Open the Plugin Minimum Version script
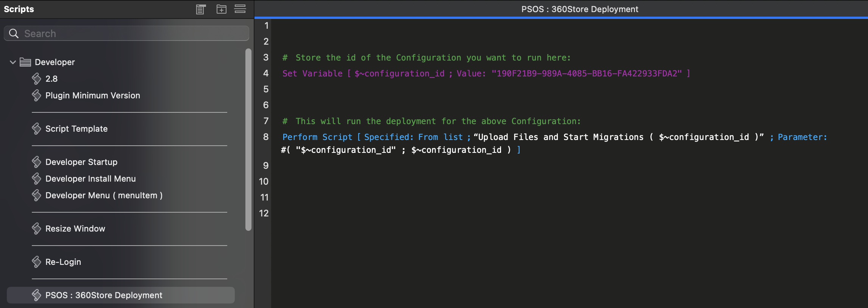868x308 pixels. point(93,95)
